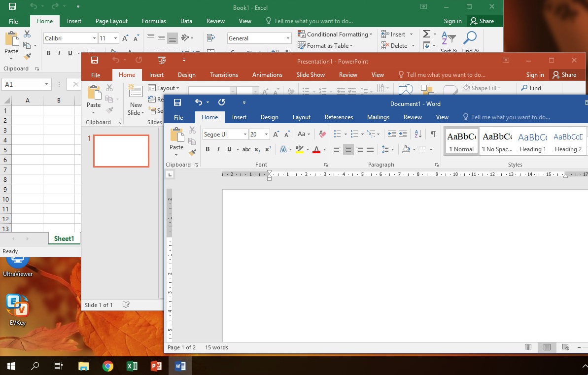Toggle Justify alignment in Word
Screen dimensions: 588x375
pos(370,149)
